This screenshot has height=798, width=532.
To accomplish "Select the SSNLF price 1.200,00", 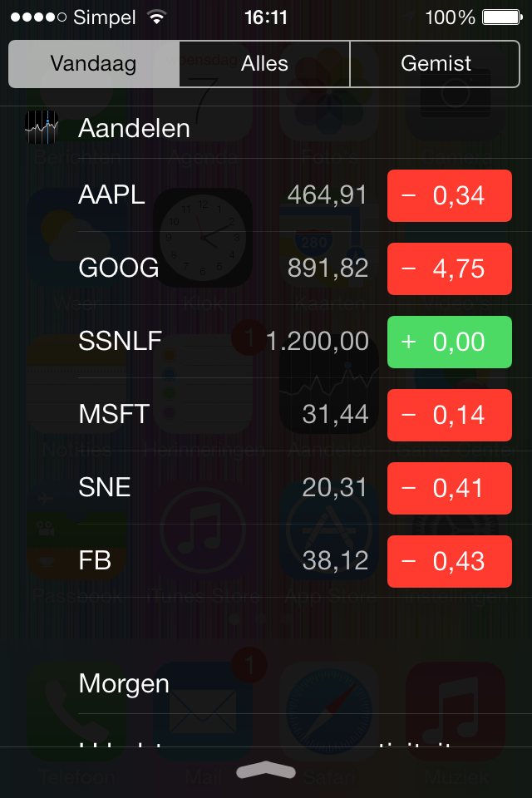I will pos(318,342).
